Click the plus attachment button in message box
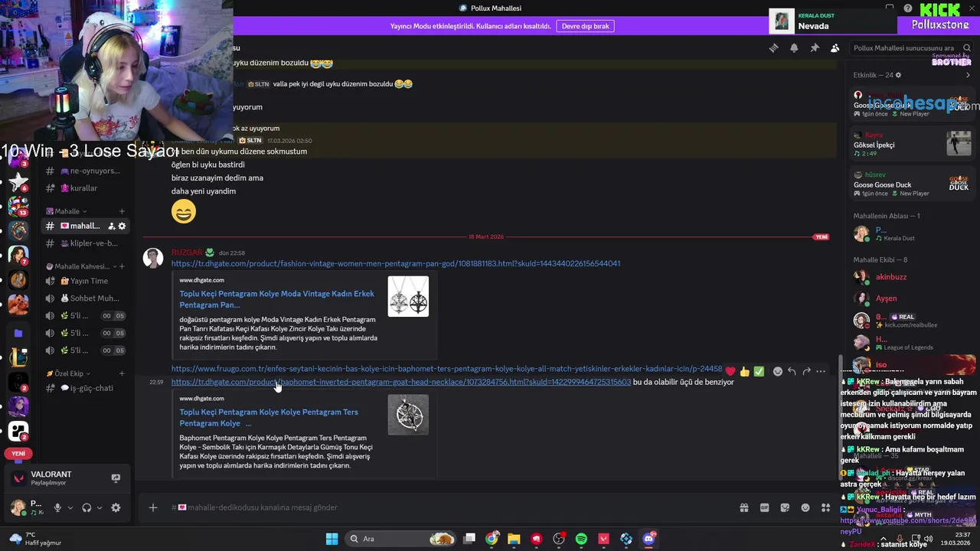Viewport: 980px width, 551px height. 153,507
